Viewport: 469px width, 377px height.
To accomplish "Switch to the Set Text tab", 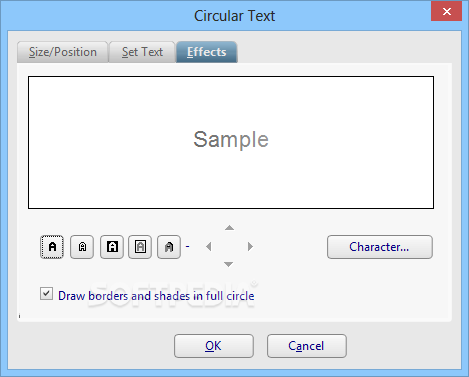I will [x=142, y=52].
